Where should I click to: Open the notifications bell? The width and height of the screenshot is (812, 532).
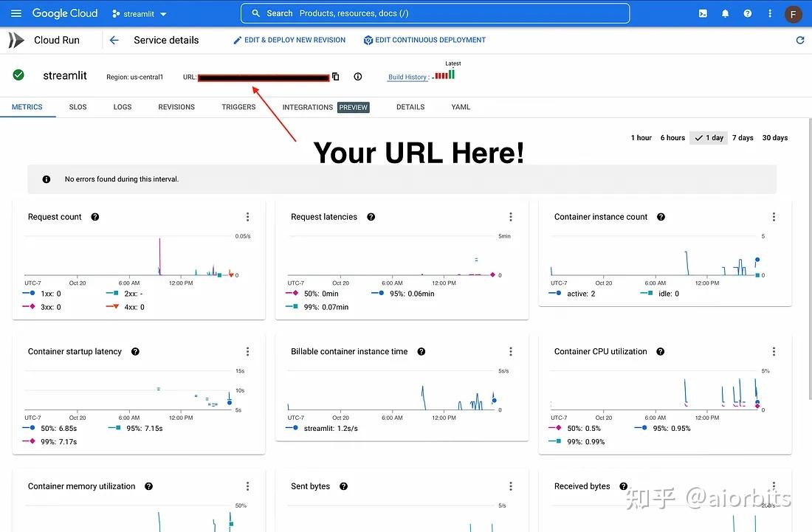pyautogui.click(x=725, y=13)
